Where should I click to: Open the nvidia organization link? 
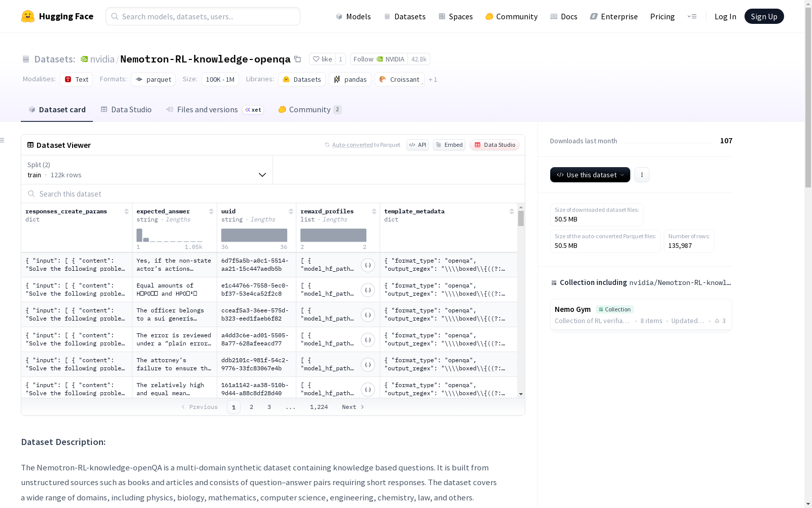[102, 59]
